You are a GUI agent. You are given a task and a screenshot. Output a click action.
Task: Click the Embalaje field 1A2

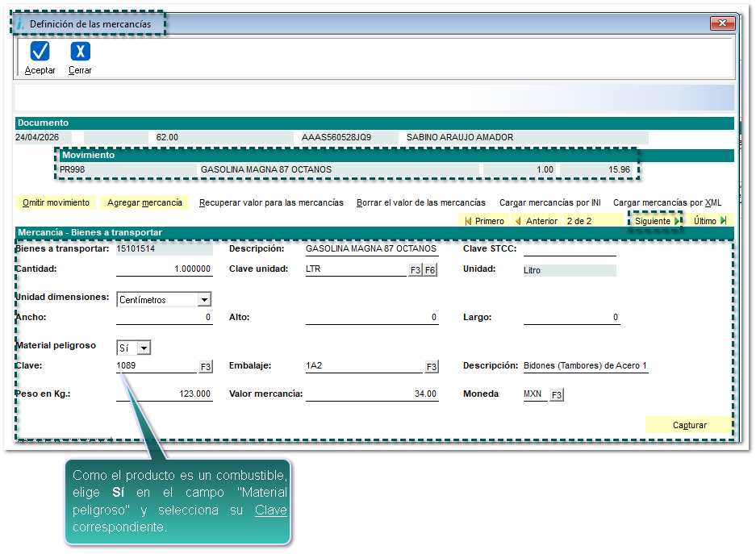(x=364, y=365)
